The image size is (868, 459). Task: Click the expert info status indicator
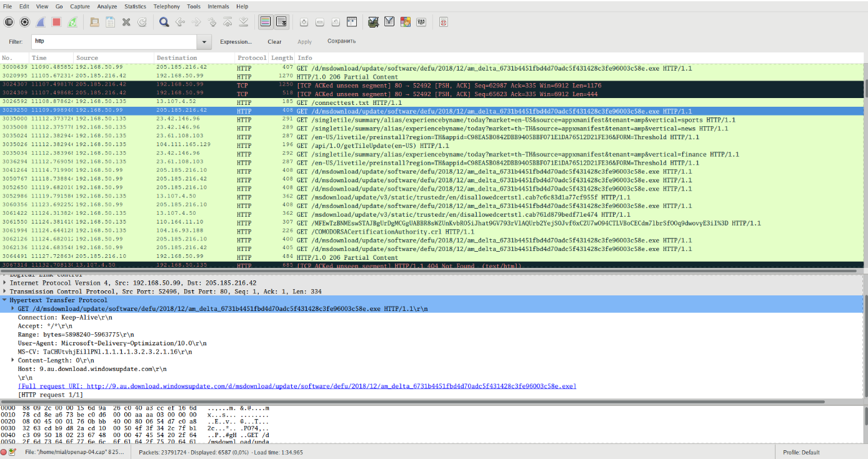tap(4, 452)
